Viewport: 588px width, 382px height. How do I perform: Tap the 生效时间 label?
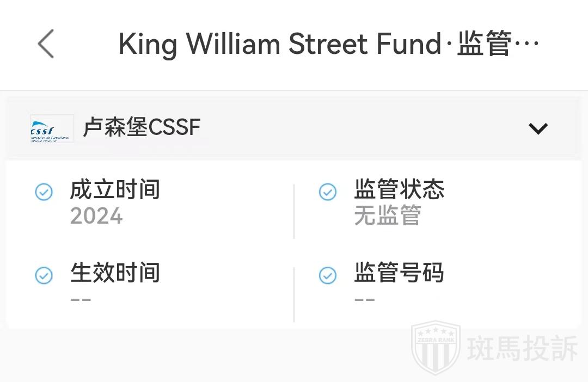(115, 273)
